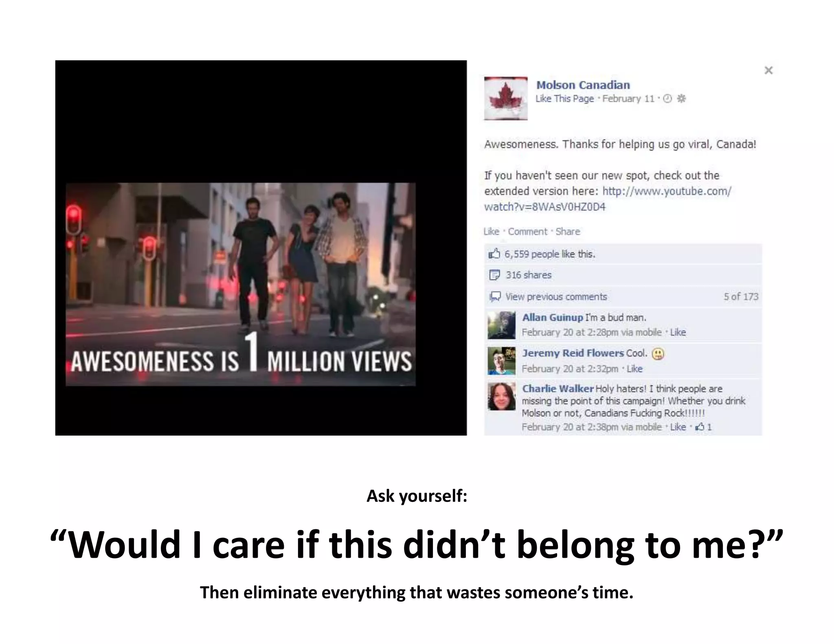Click comment bubble icon by View previous comments

[495, 297]
